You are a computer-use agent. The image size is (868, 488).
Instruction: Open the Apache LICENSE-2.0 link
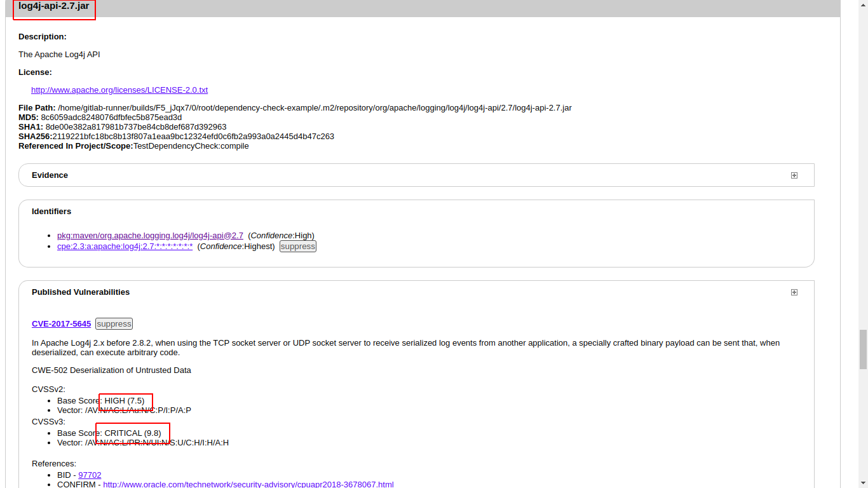[x=119, y=90]
